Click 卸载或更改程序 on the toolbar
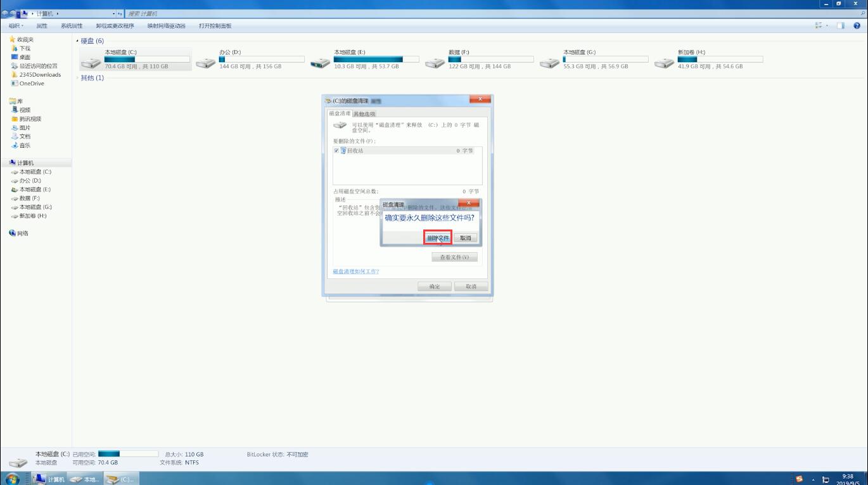Screen dimensions: 868x485 pos(115,26)
